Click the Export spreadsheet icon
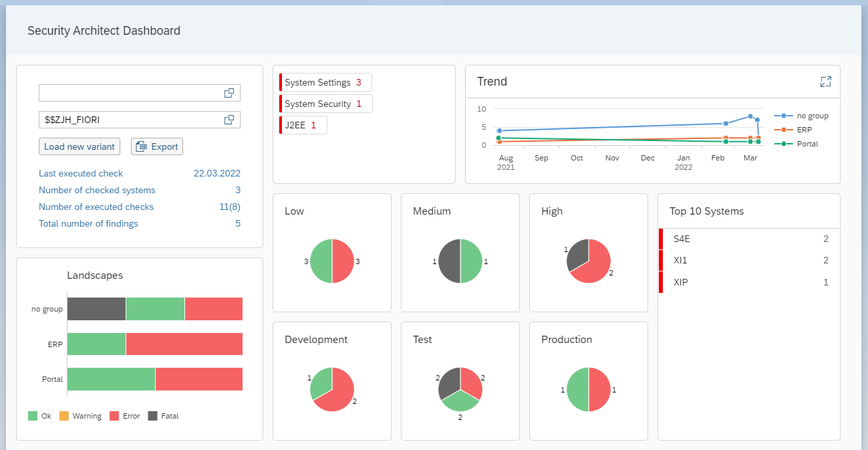The height and width of the screenshot is (450, 868). pos(141,146)
